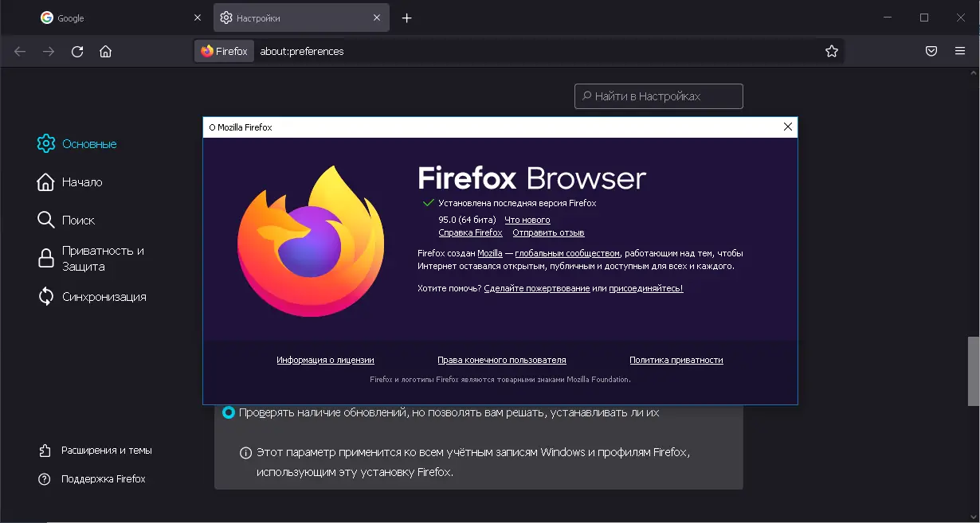This screenshot has width=980, height=523.
Task: Click the Отправить отзыв link
Action: tap(548, 233)
